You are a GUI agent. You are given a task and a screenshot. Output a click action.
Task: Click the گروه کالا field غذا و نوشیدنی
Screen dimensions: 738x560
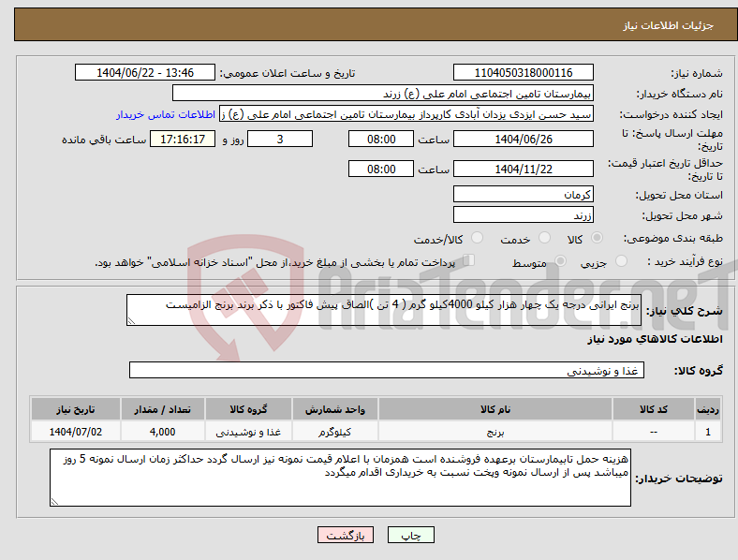click(x=387, y=370)
